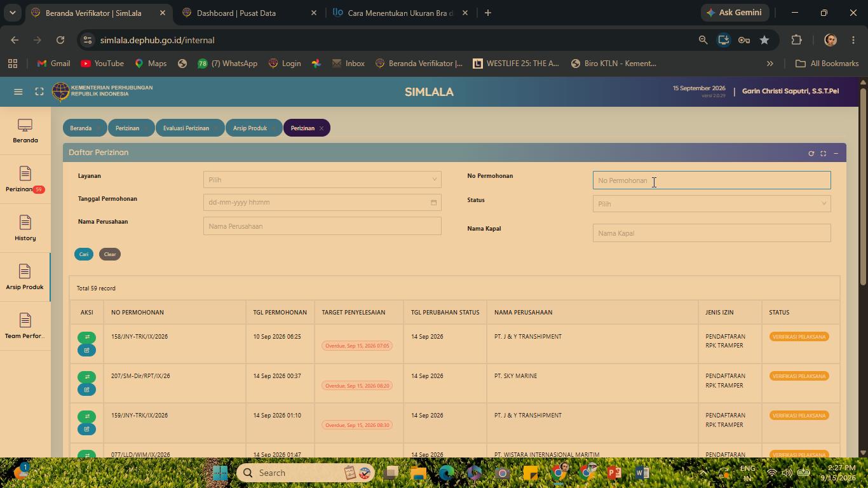The image size is (868, 488).
Task: Refresh the Daftar Perizinan panel
Action: pyautogui.click(x=811, y=153)
